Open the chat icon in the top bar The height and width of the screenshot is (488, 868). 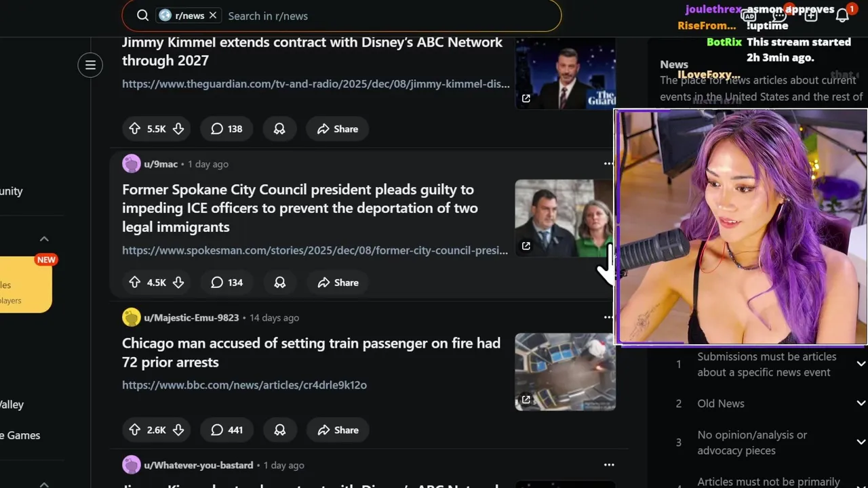780,16
